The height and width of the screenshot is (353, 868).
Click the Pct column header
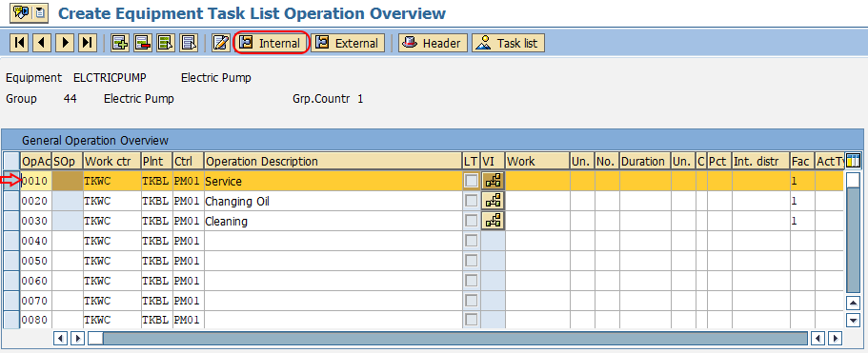click(x=719, y=161)
